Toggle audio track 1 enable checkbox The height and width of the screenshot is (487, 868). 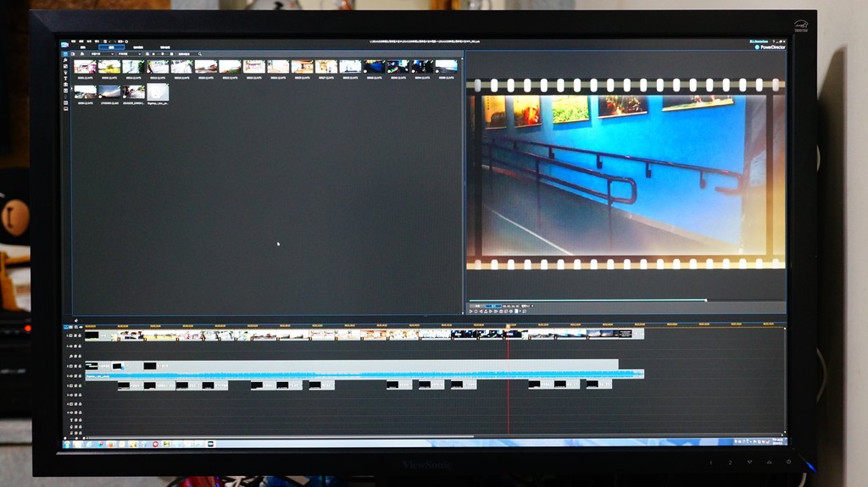click(75, 346)
